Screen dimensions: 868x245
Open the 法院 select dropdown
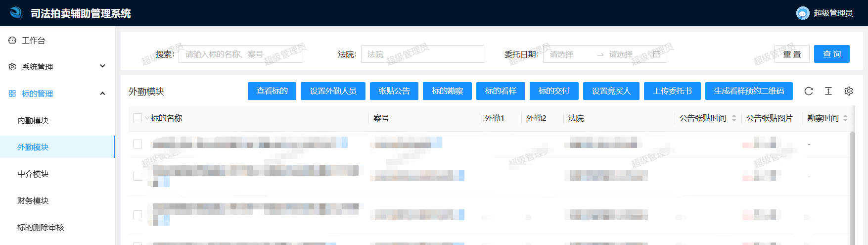[423, 54]
